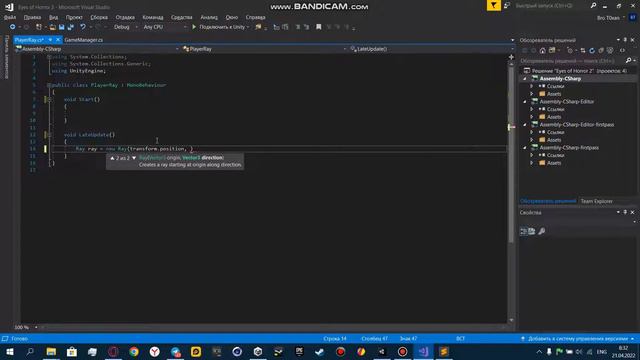Open the Sublime Text icon on the taskbar
The height and width of the screenshot is (360, 640).
coord(444,351)
